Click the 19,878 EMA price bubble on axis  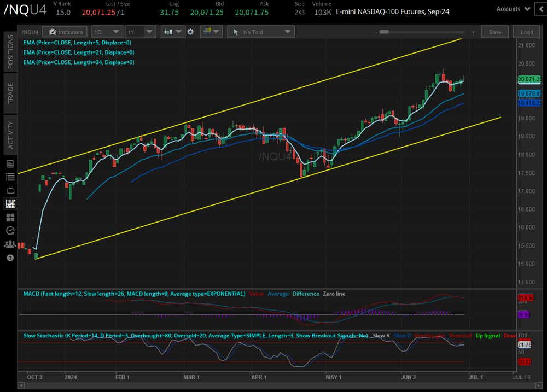[x=529, y=94]
